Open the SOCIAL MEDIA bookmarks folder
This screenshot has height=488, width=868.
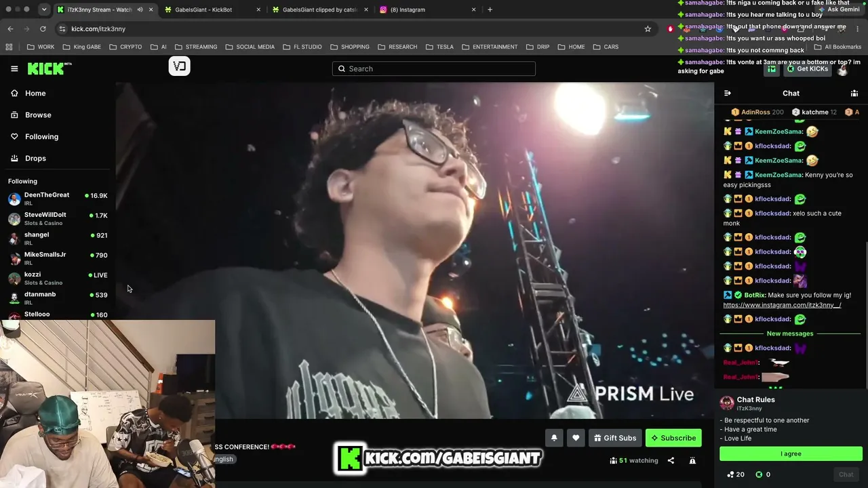[250, 47]
